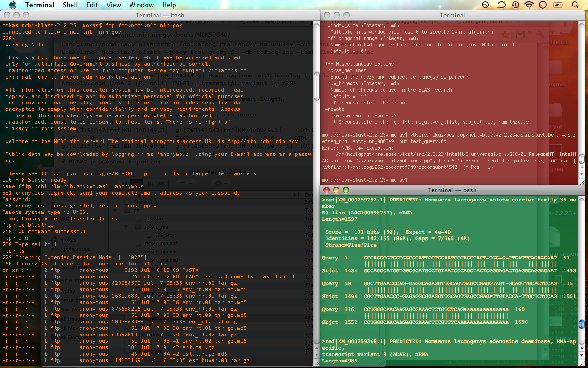Open the Edit menu
This screenshot has height=368, width=588.
92,5
